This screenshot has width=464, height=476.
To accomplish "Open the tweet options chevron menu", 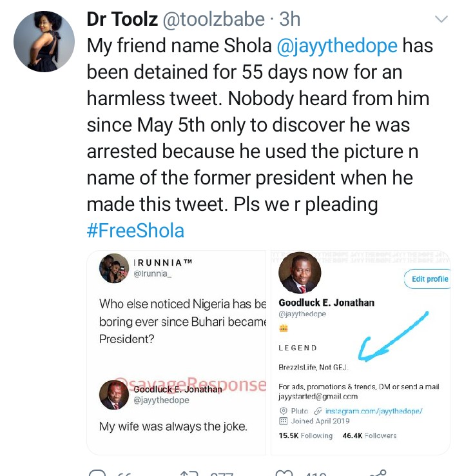I will (441, 20).
